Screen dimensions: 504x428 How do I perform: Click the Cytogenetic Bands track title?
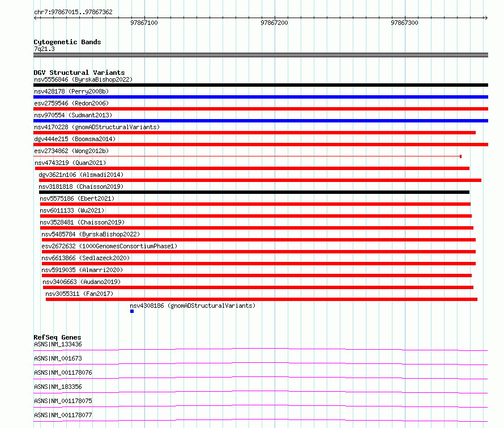(67, 42)
